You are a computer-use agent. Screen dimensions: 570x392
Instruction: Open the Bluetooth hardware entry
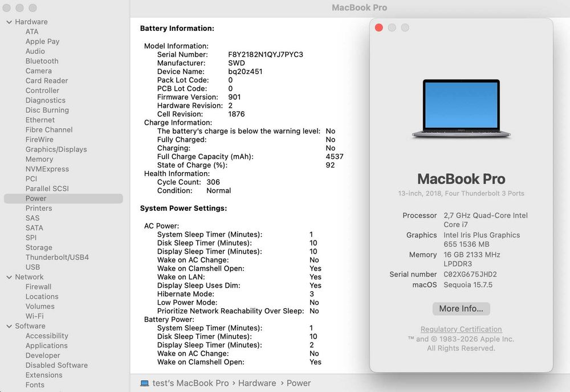click(42, 61)
